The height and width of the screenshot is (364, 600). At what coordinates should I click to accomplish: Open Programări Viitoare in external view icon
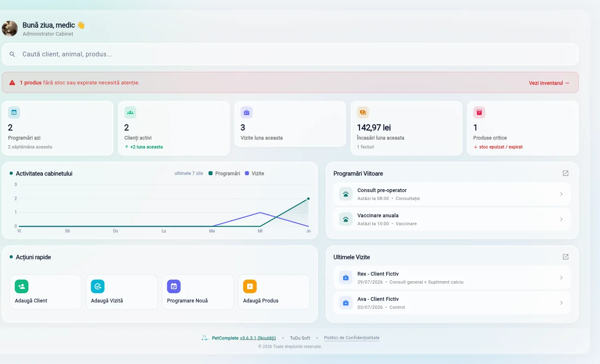point(566,173)
